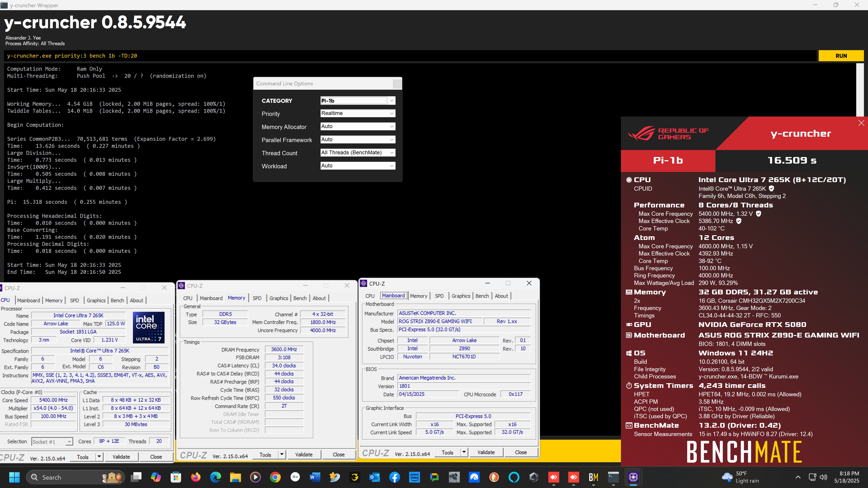Open Microsoft Word from taskbar
Viewport: 868px width, 488px height.
[x=315, y=477]
